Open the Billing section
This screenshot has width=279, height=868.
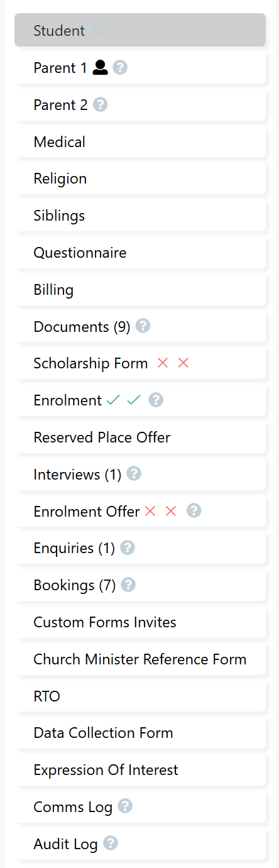tap(141, 290)
